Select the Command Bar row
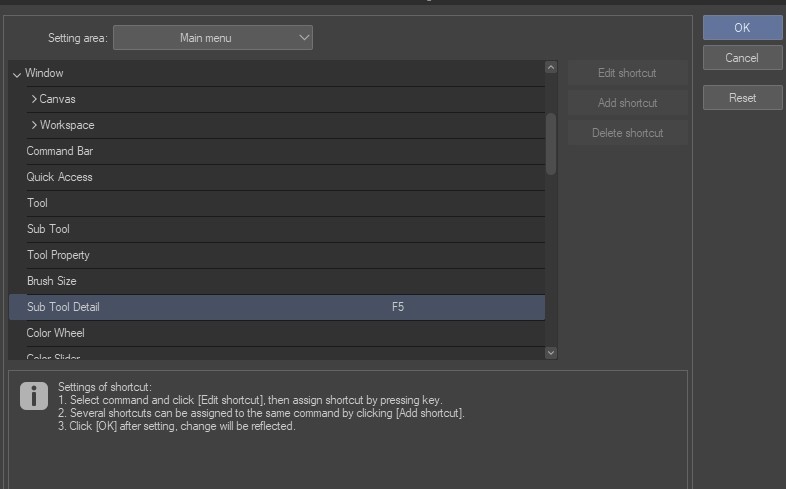Image resolution: width=786 pixels, height=489 pixels. click(x=285, y=151)
